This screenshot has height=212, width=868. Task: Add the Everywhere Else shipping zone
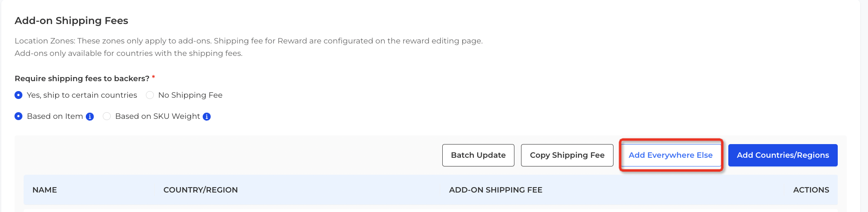[670, 155]
